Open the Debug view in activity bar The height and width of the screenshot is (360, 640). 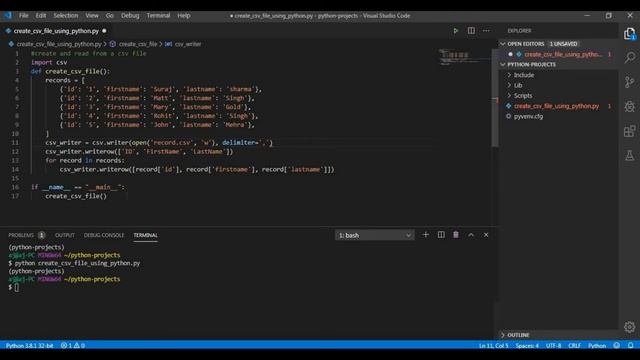pos(629,107)
